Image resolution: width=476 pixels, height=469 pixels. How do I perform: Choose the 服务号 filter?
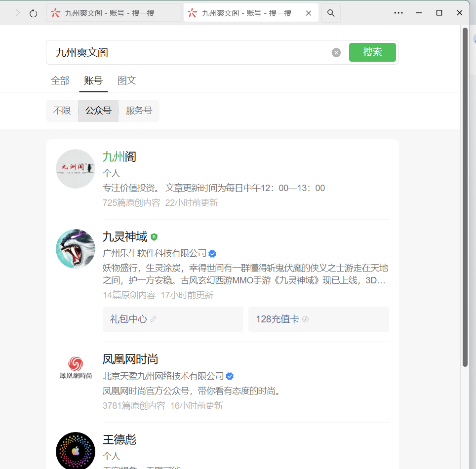click(139, 111)
